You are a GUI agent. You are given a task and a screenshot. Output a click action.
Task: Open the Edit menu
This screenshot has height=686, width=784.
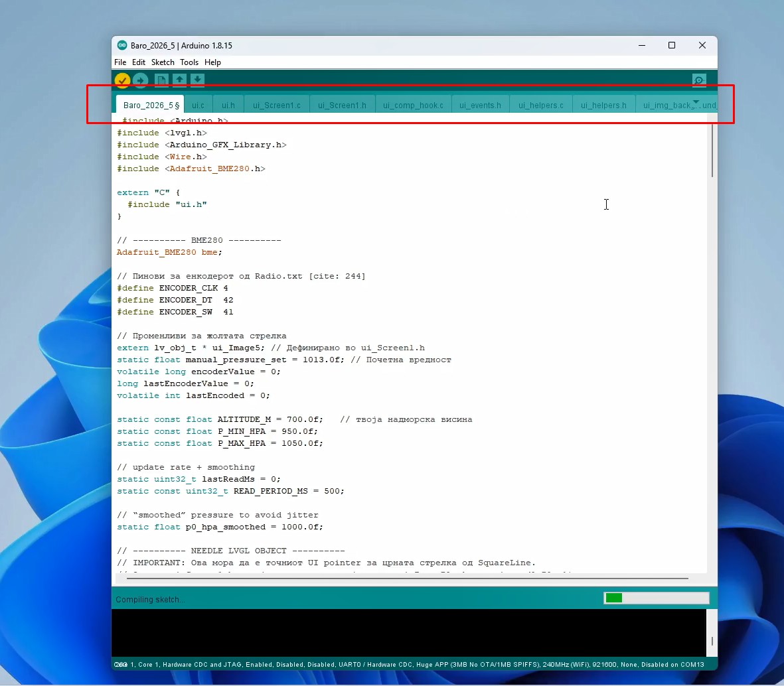click(139, 62)
